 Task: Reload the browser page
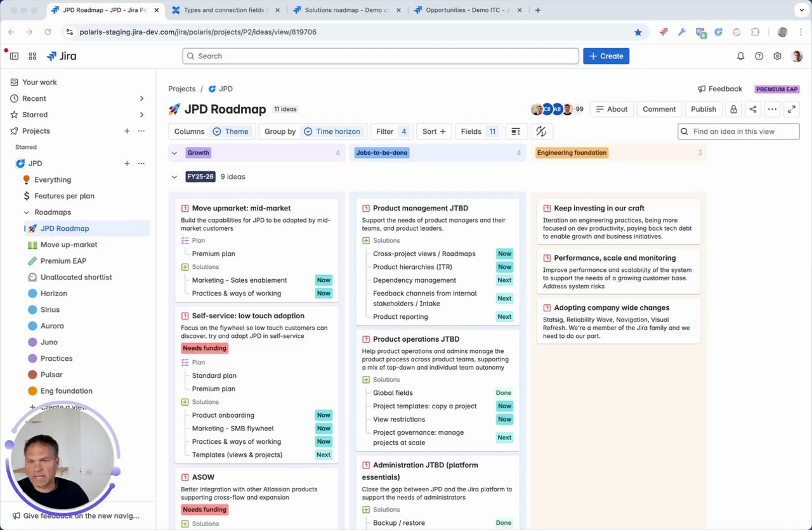coord(48,32)
